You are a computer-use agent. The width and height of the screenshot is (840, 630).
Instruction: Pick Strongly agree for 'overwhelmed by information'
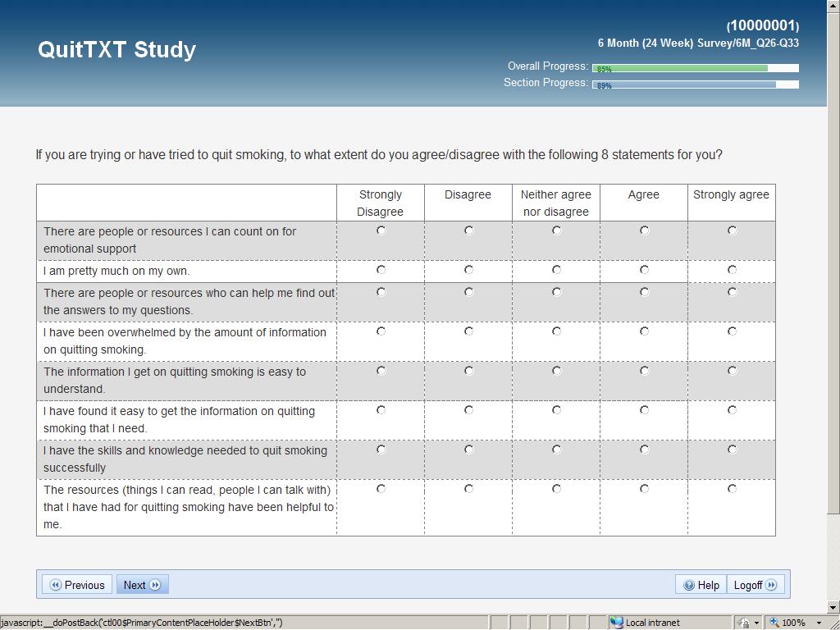pyautogui.click(x=733, y=331)
